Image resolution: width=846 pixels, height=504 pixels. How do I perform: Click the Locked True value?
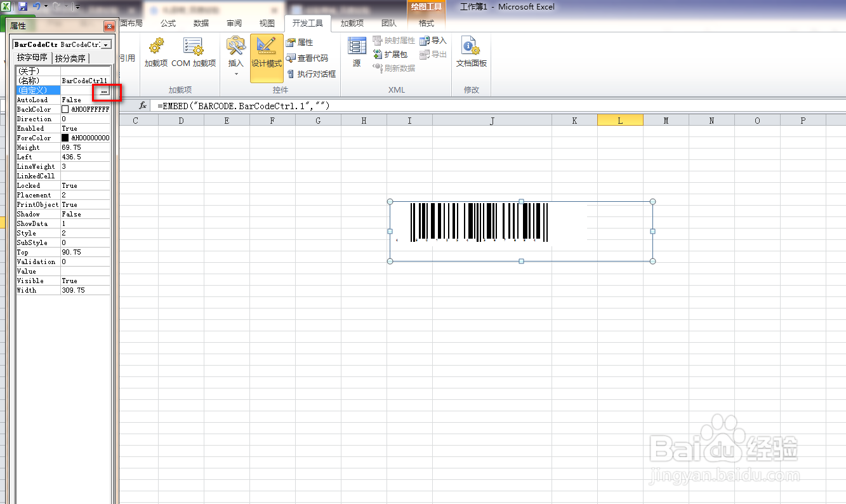coord(85,185)
